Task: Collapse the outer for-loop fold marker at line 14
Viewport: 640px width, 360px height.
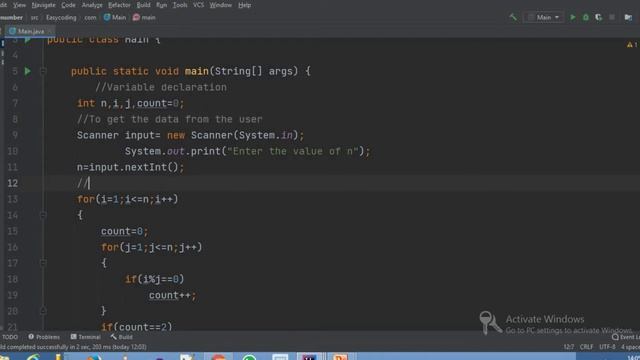Action: 43,215
